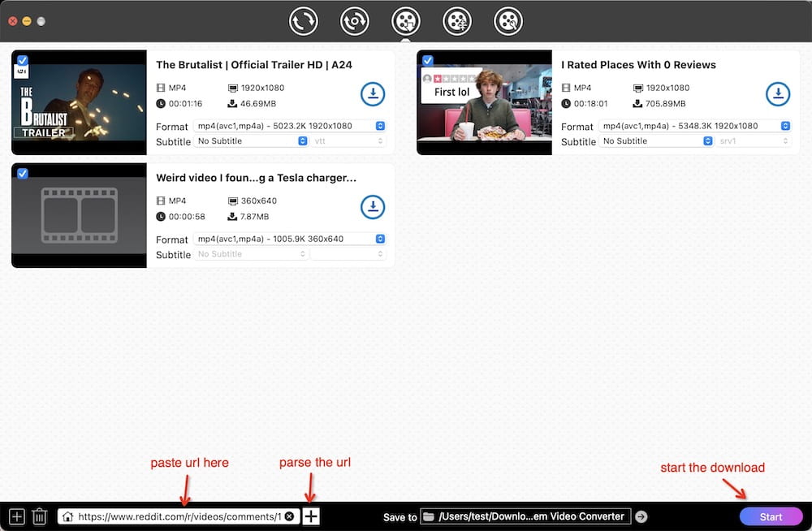
Task: Open Format dropdown for Tesla charger video
Action: pos(289,239)
